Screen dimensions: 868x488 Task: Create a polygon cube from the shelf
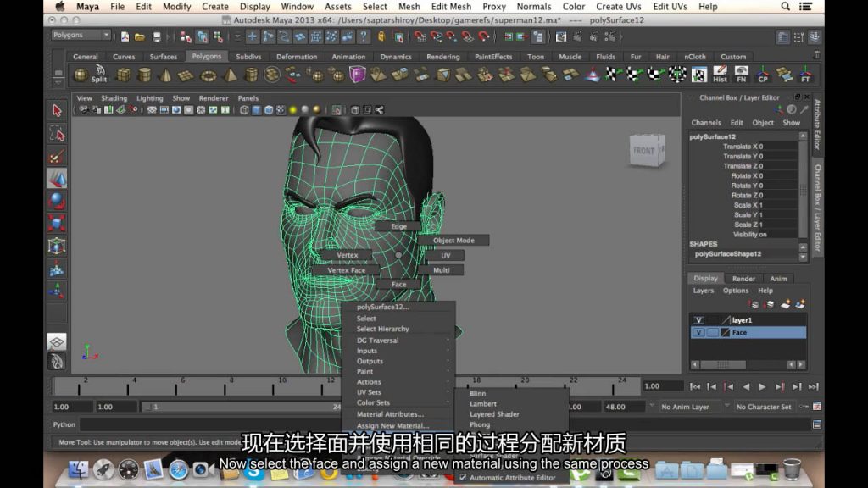tap(124, 75)
